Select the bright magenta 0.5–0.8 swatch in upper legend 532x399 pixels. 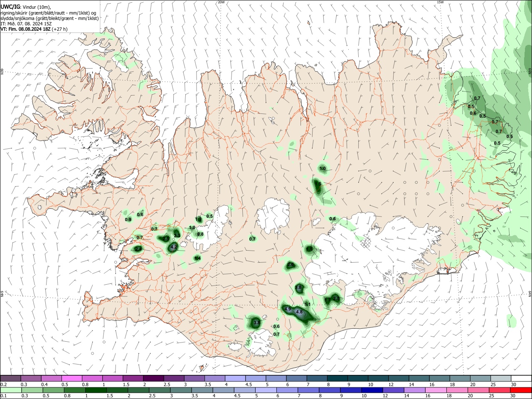pyautogui.click(x=72, y=378)
